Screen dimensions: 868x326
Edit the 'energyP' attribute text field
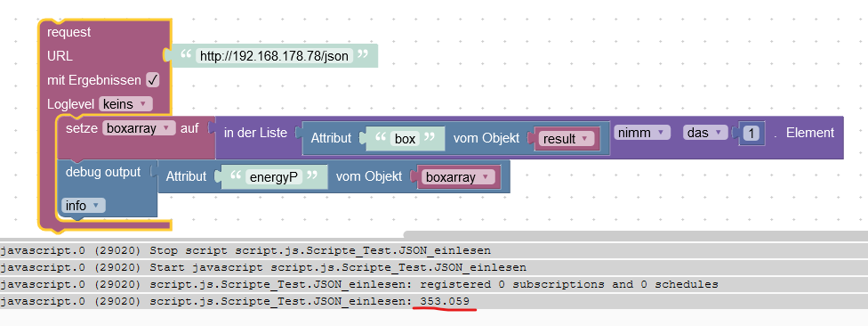click(275, 177)
